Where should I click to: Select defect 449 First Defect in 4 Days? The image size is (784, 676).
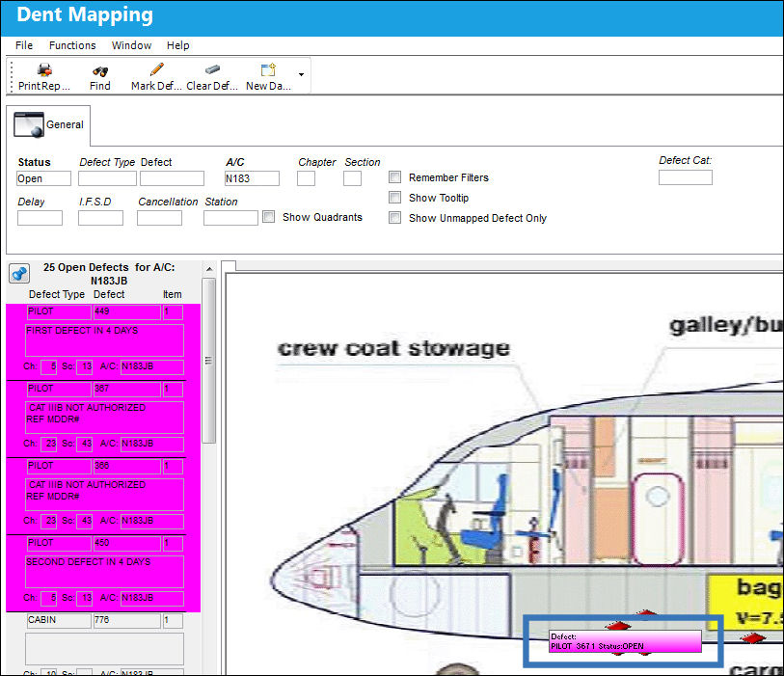(x=103, y=342)
